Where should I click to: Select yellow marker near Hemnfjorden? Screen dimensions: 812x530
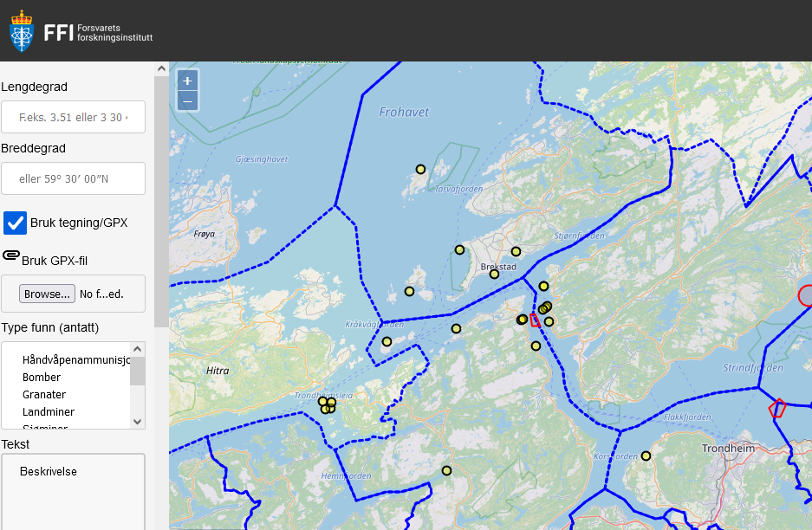click(447, 471)
